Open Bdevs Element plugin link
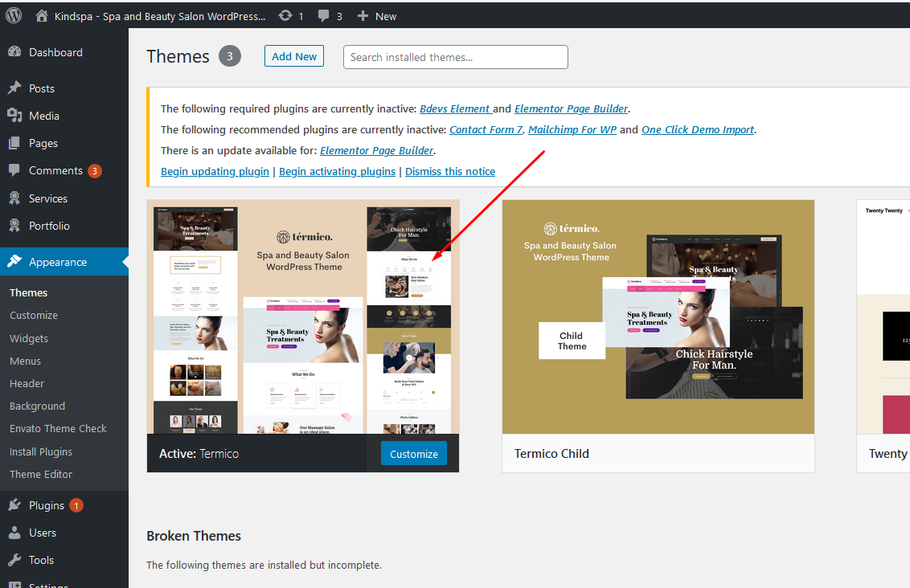Image resolution: width=910 pixels, height=588 pixels. pos(456,108)
